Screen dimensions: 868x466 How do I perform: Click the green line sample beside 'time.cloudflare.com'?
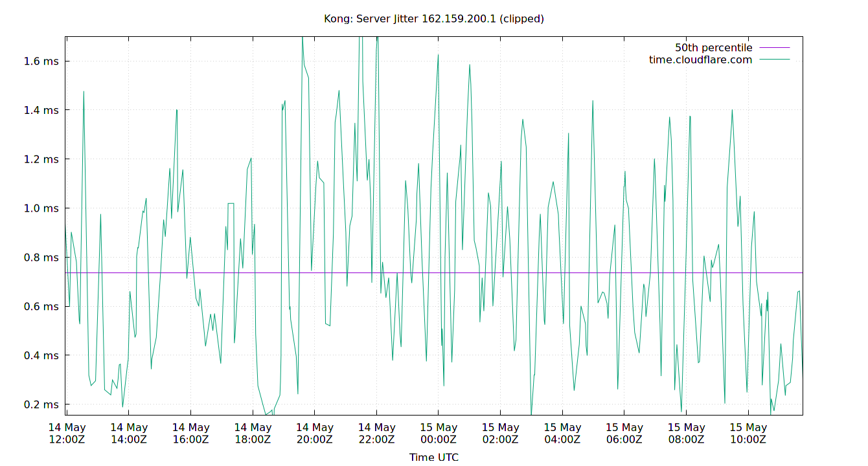point(775,60)
